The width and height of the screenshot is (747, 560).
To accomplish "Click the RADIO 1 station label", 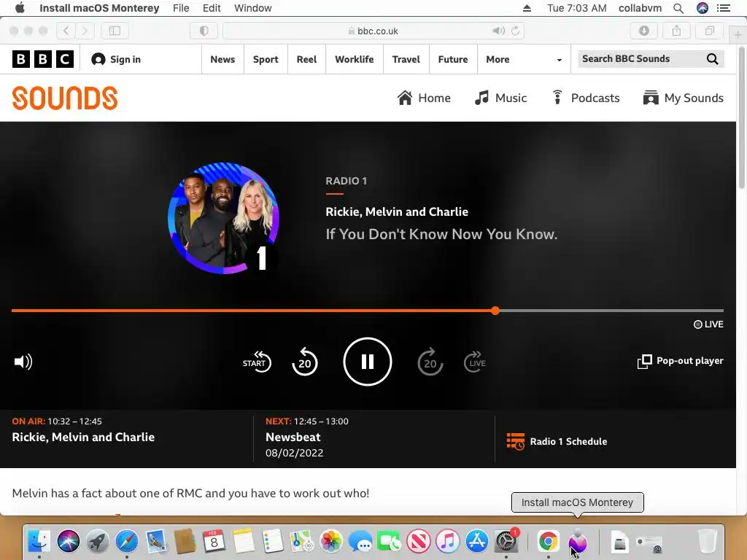I will pos(346,181).
